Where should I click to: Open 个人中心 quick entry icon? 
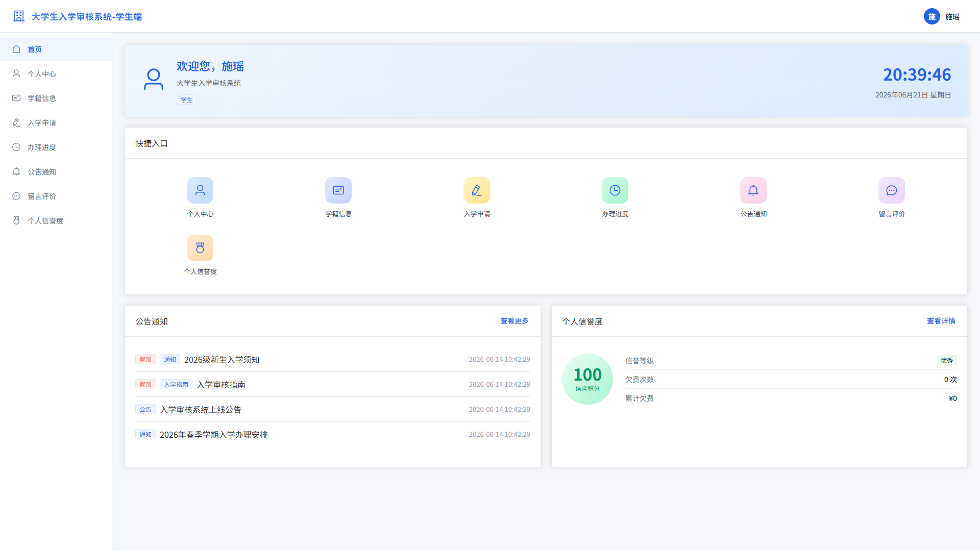pos(200,190)
